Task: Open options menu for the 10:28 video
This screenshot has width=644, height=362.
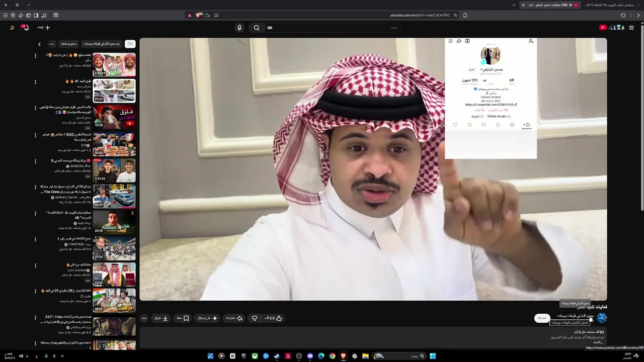Action: point(35,108)
